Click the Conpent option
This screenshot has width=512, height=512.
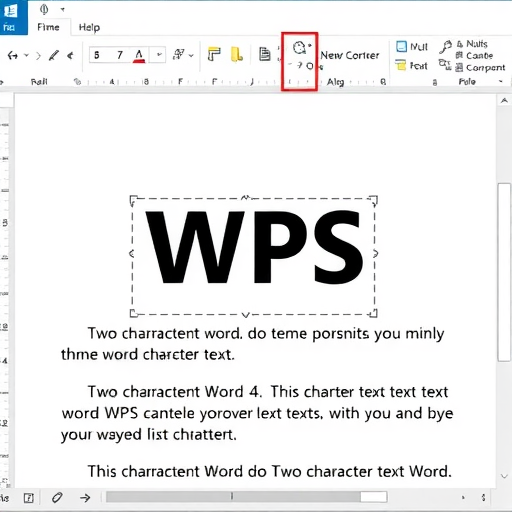click(x=480, y=68)
